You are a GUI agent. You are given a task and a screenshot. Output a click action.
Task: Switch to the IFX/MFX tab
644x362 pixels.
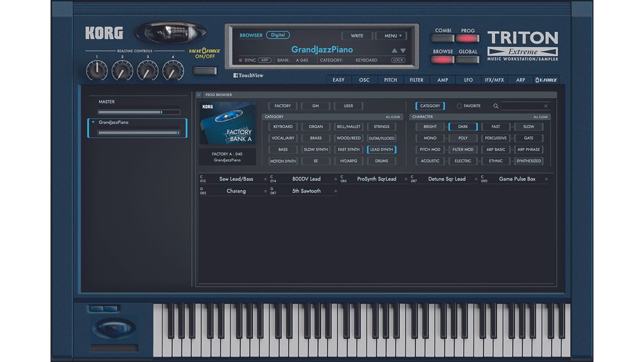[x=495, y=79]
